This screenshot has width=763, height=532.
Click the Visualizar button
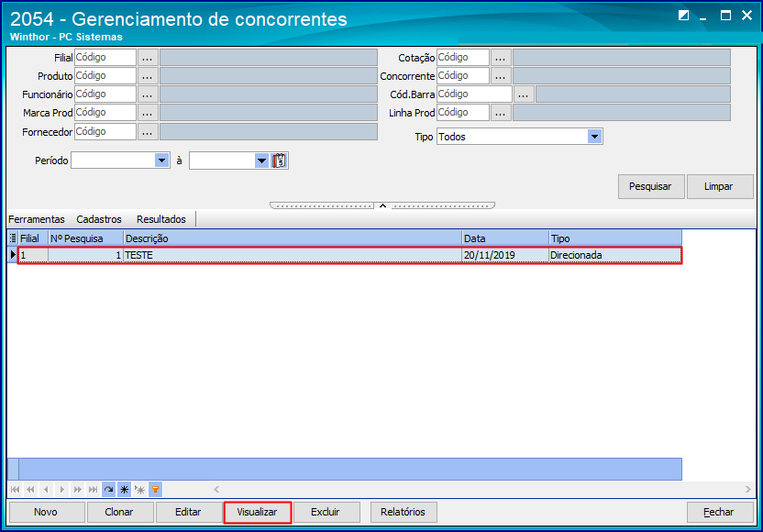[257, 512]
